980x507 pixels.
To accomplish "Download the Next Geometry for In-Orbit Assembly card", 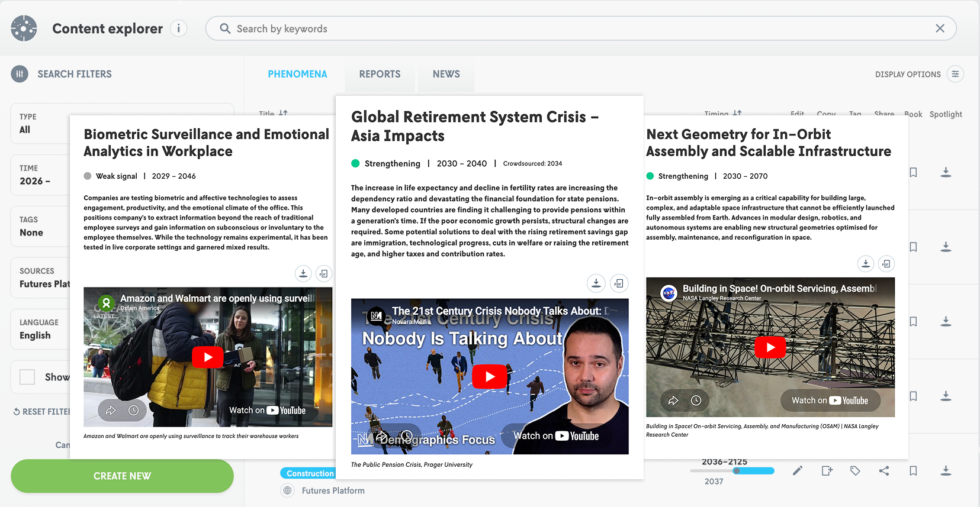I will tap(866, 263).
